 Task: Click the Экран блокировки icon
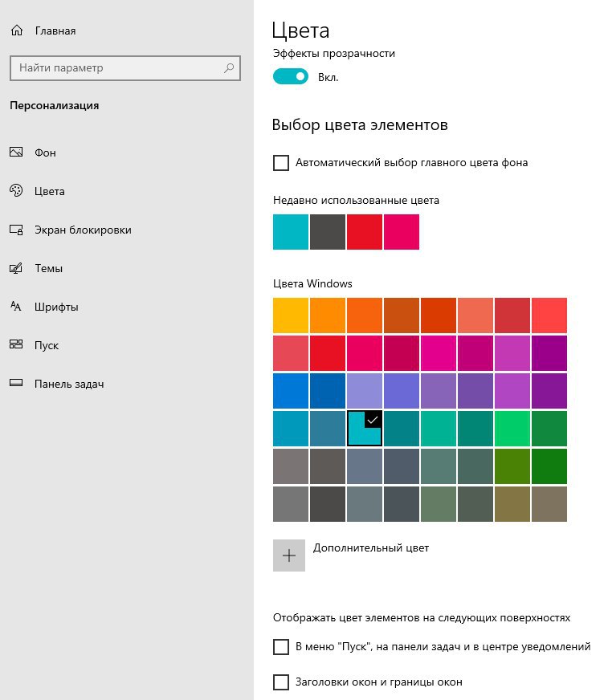[16, 230]
